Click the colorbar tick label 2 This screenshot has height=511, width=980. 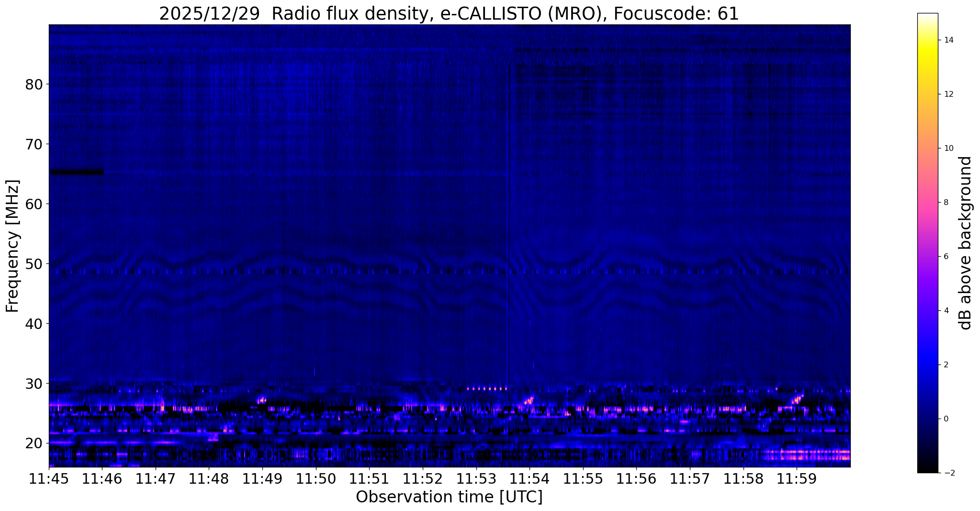click(x=946, y=365)
